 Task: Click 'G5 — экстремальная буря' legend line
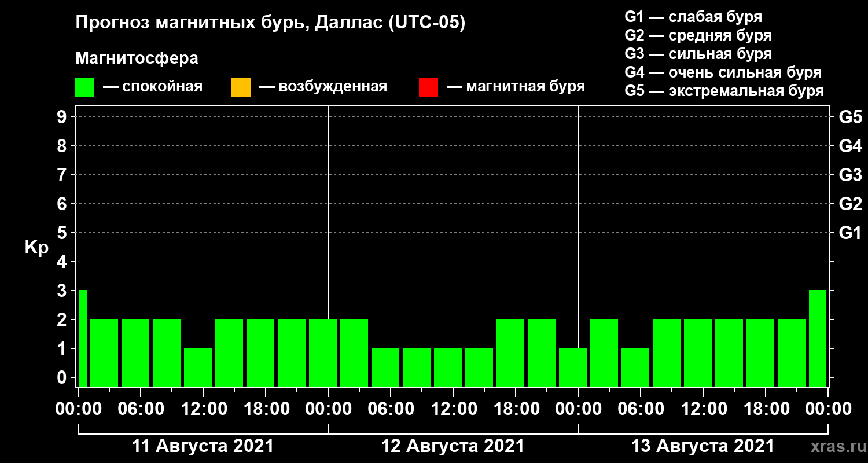click(x=724, y=91)
